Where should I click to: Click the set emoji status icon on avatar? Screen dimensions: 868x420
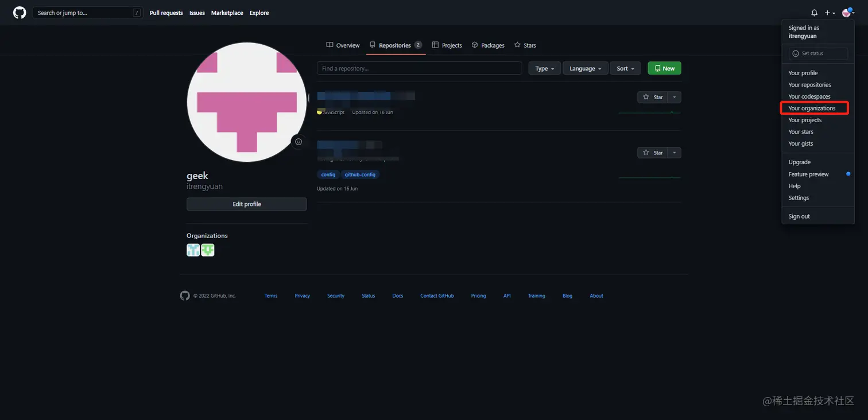tap(298, 142)
